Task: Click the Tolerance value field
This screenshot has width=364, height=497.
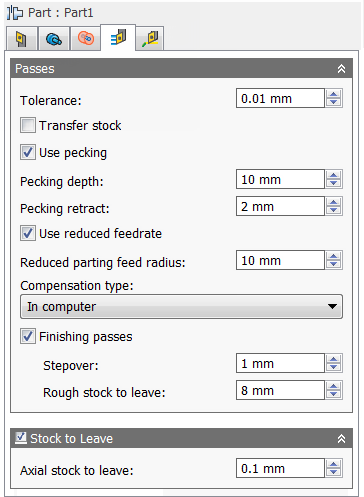Action: coord(280,98)
